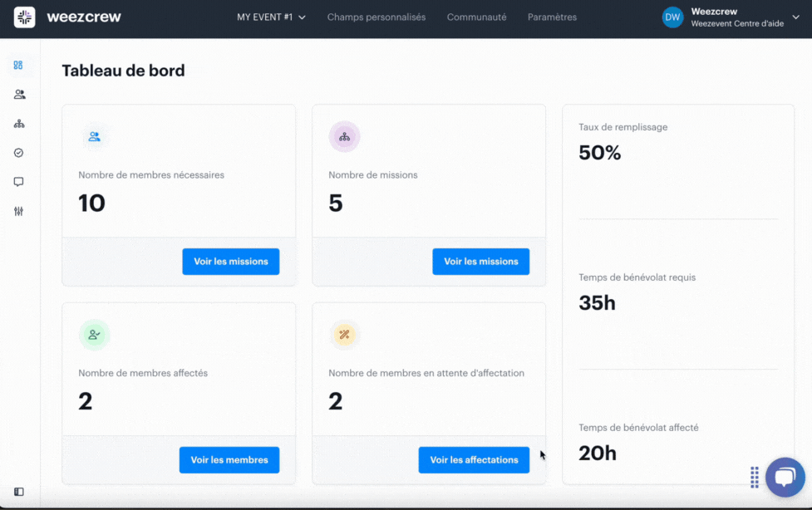Screen dimensions: 812x510
Task: Click the 35h required volunteering value
Action: (597, 303)
